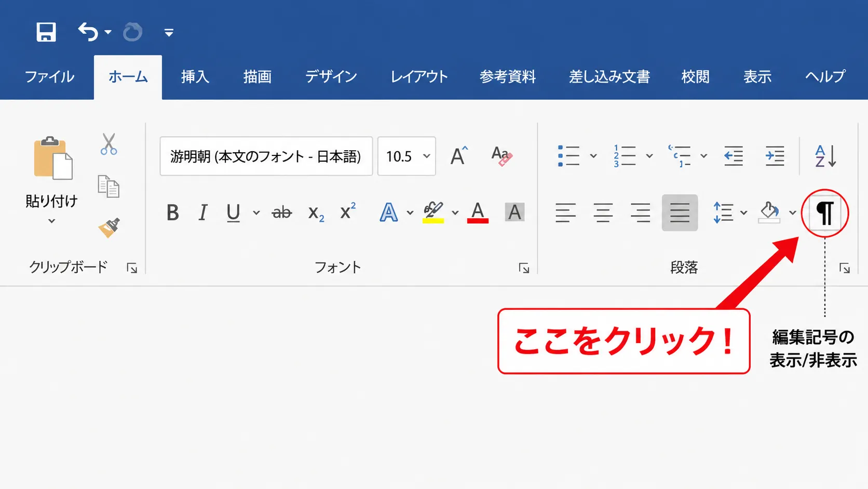
Task: Apply paragraph shading with paint bucket
Action: tap(769, 212)
